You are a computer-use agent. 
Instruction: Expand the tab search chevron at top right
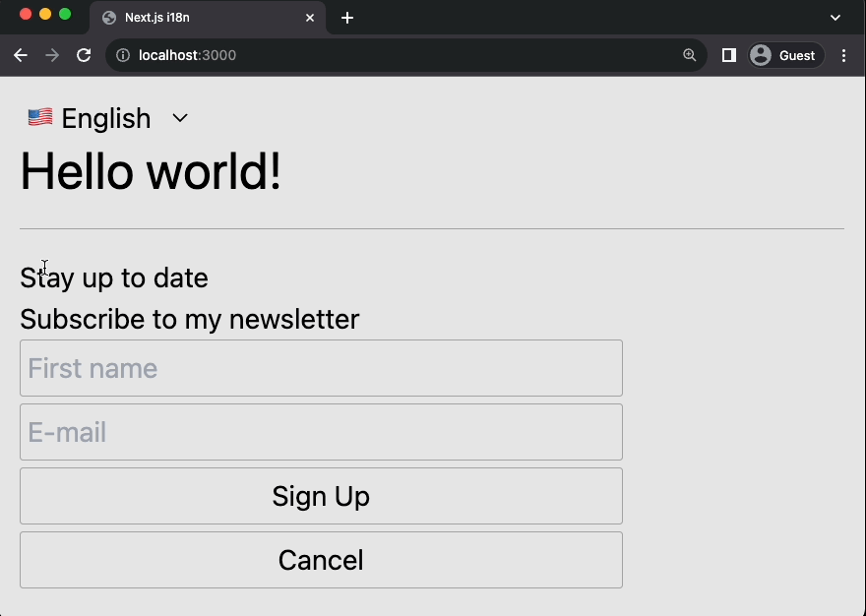tap(835, 18)
